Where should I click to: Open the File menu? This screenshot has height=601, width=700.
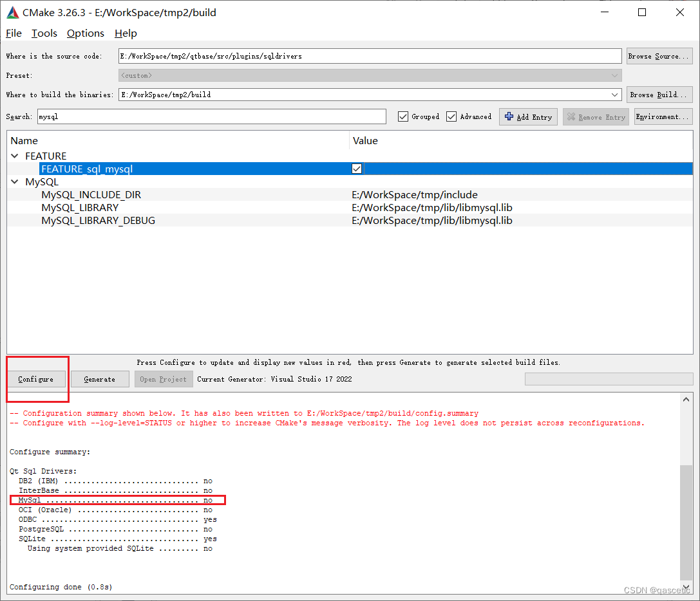(13, 33)
